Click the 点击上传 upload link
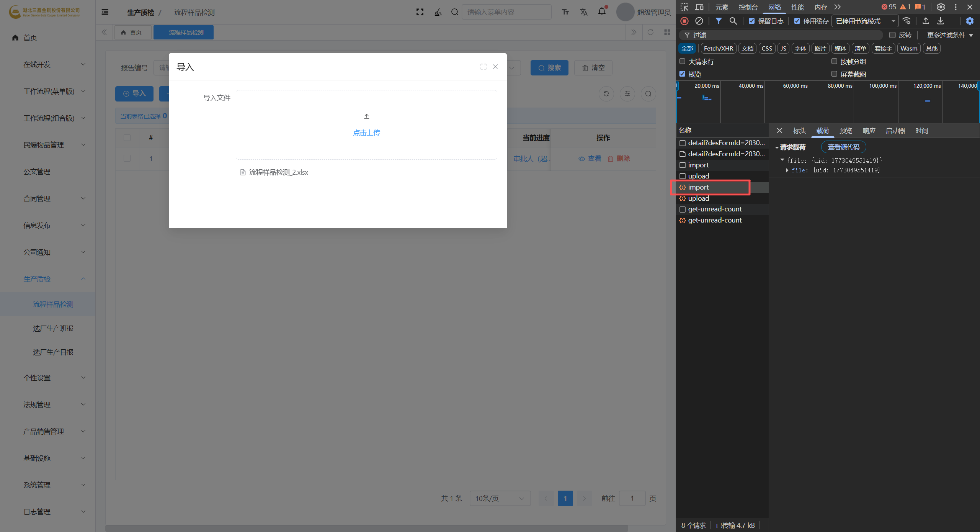Image resolution: width=980 pixels, height=532 pixels. point(366,133)
